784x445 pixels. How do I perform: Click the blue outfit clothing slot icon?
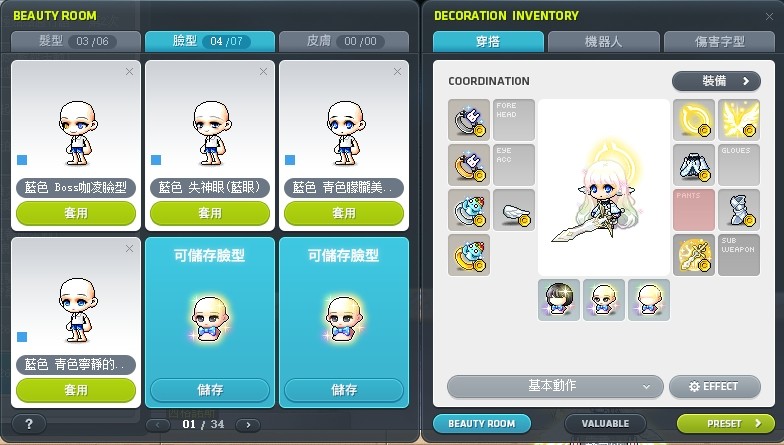coord(694,165)
